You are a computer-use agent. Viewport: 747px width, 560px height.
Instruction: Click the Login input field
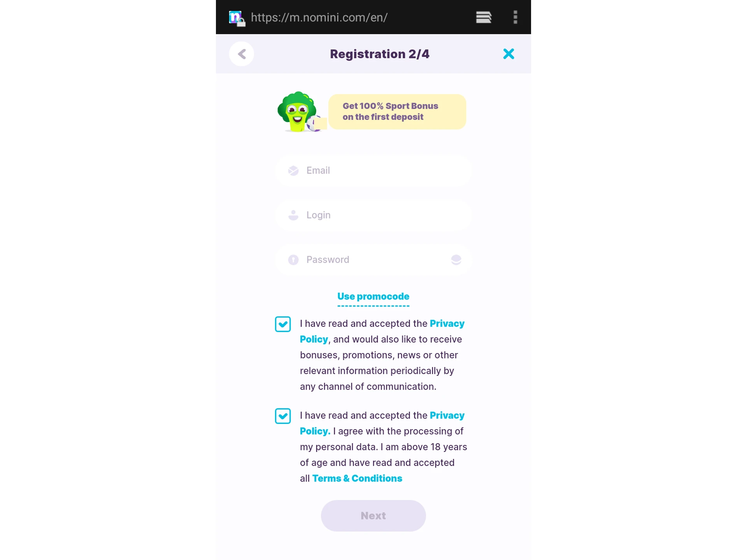point(373,215)
